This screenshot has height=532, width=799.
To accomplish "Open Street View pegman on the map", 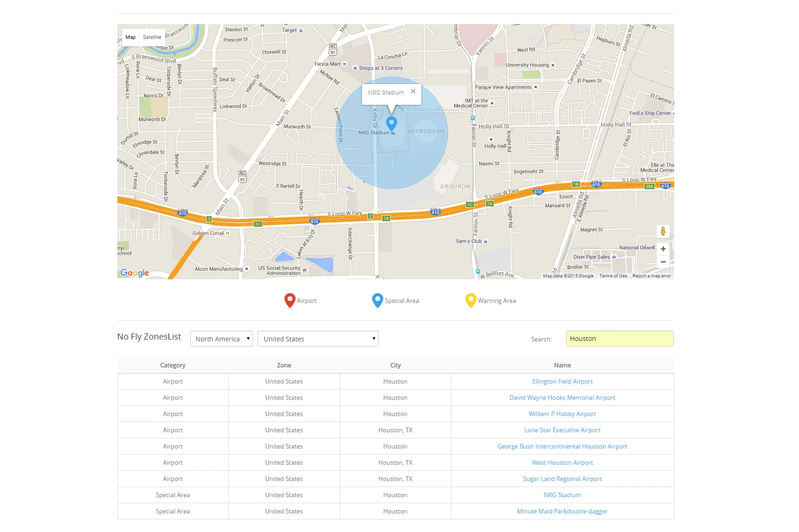I will 663,231.
